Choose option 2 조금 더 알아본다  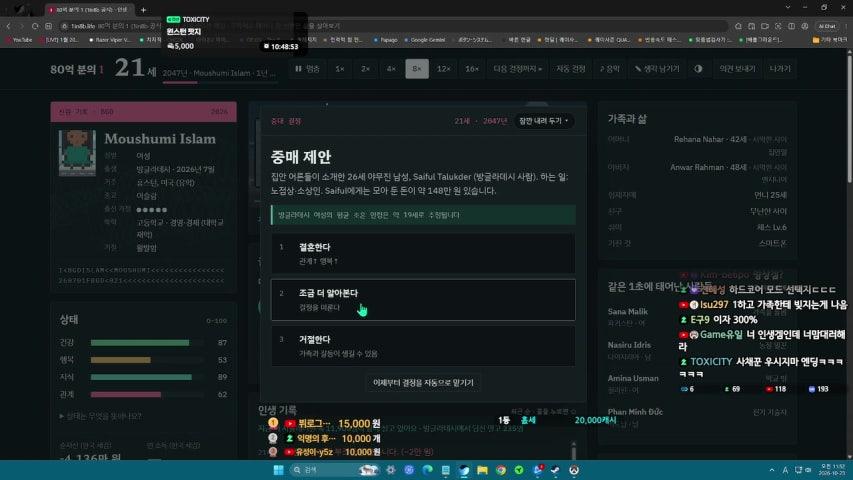(x=423, y=299)
